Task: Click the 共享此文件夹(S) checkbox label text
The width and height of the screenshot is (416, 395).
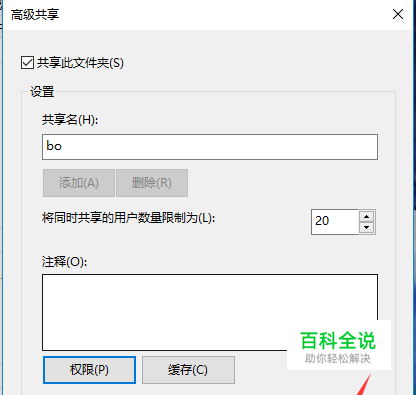Action: point(80,63)
